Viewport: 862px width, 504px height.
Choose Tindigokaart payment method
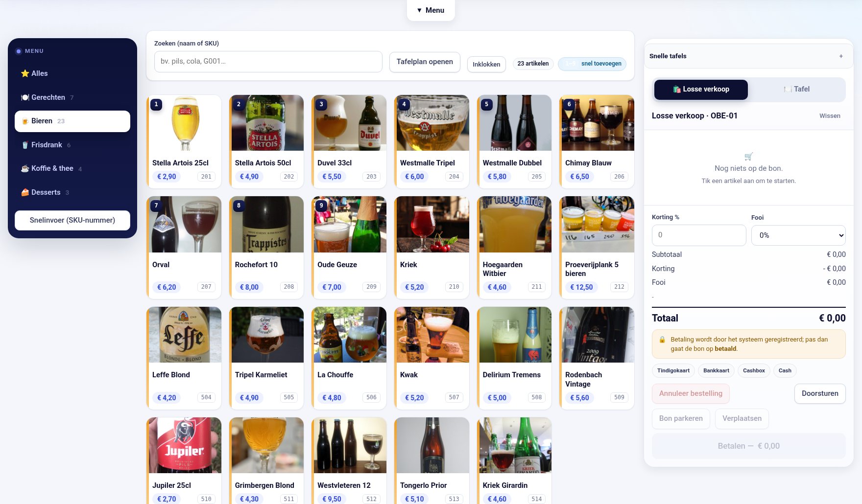click(673, 370)
